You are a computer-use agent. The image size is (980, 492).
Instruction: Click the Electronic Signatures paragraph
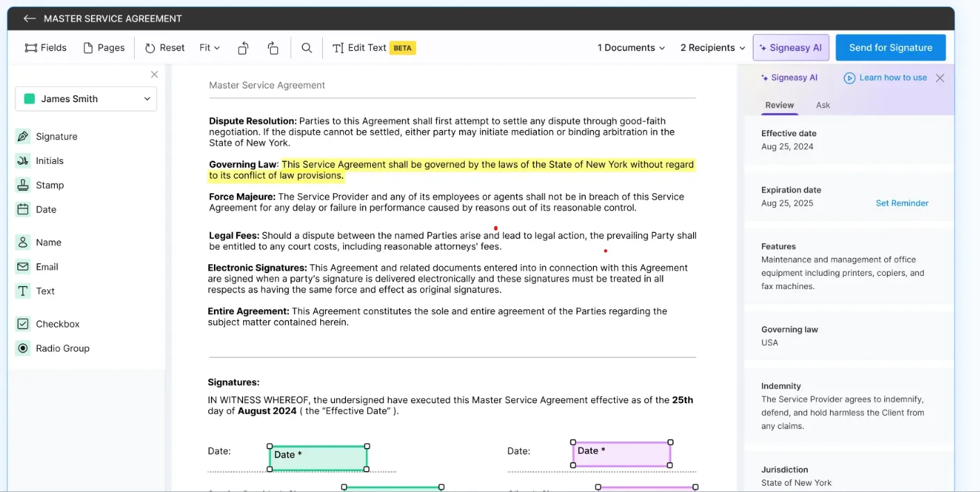coord(448,279)
